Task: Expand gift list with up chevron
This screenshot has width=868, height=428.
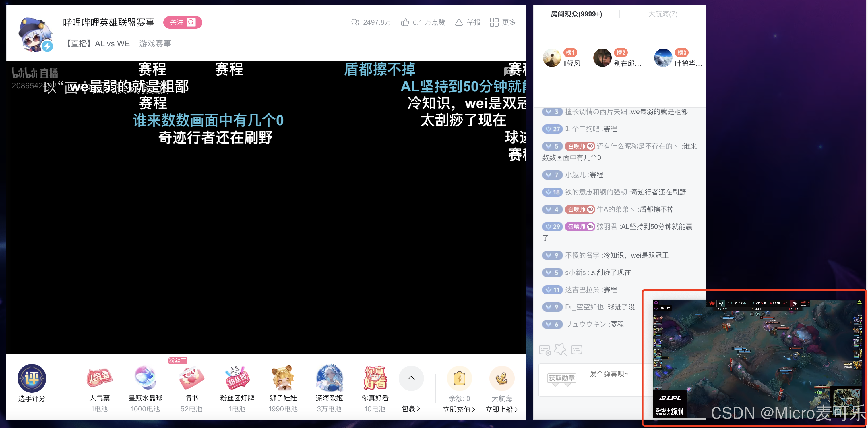Action: point(411,378)
